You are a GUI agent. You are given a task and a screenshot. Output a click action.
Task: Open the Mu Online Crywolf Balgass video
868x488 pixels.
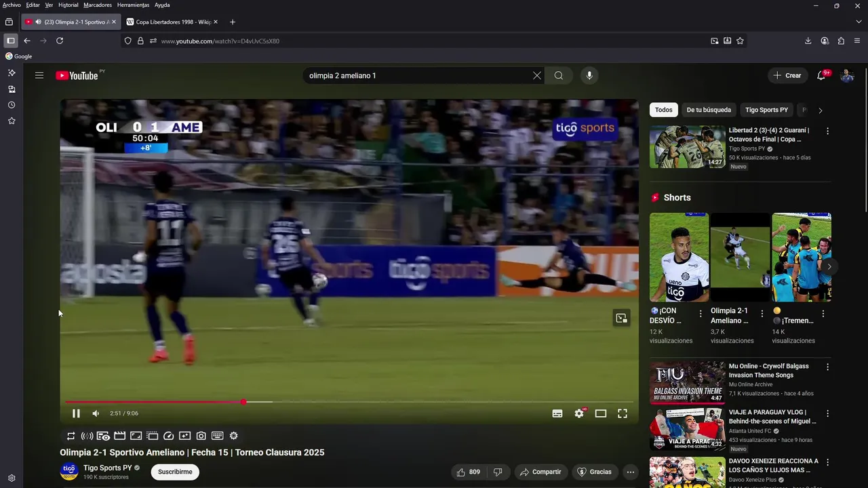[x=688, y=382]
